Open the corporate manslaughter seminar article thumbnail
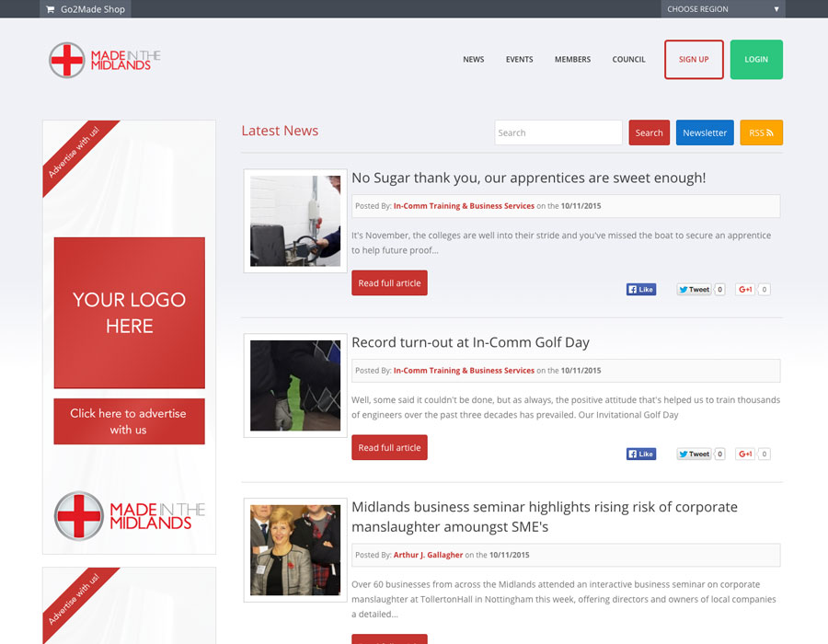Screen dimensions: 828x644 click(295, 550)
